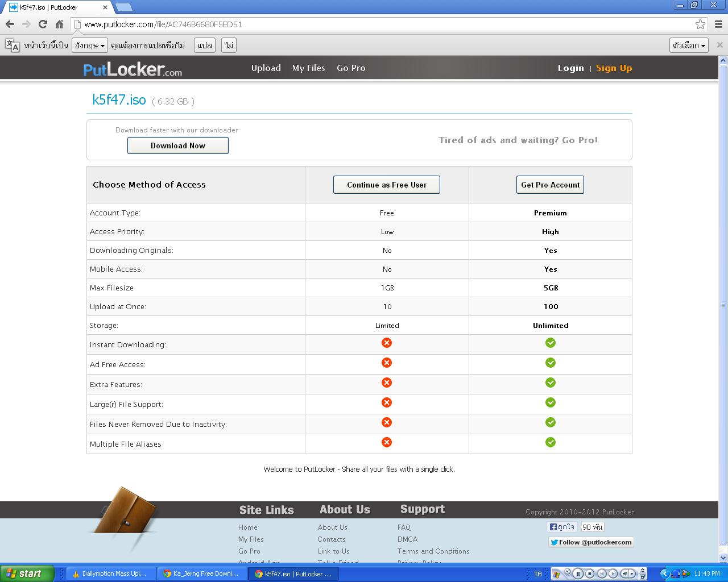Mute the taskbar media player
Screen dimensions: 728x582
click(624, 573)
